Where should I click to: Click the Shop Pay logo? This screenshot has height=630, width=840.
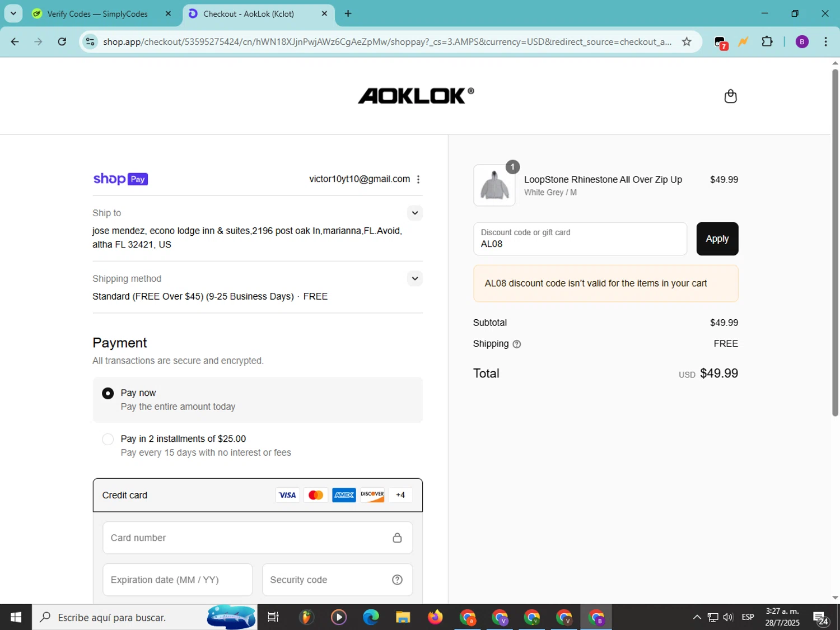120,179
